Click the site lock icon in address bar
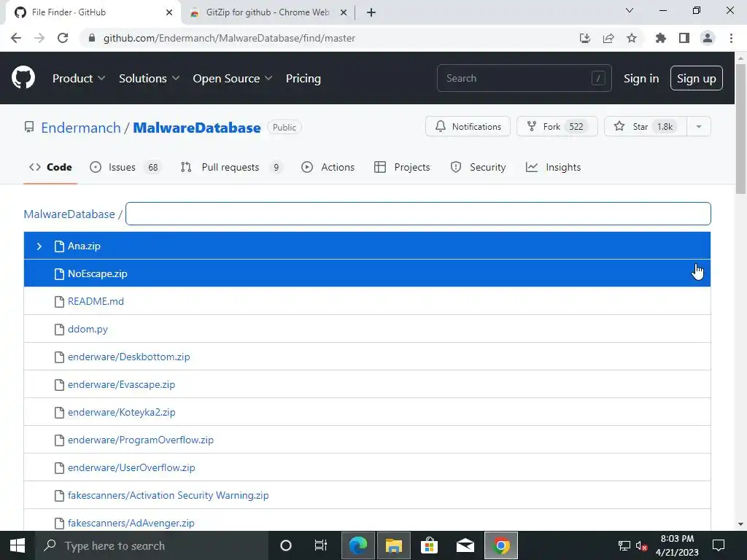This screenshot has height=560, width=747. click(92, 38)
